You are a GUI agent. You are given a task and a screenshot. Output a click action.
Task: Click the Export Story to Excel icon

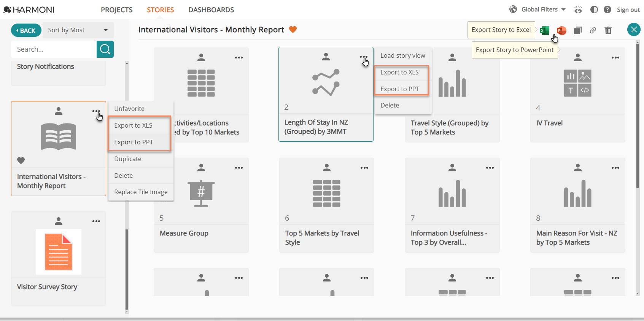tap(544, 30)
